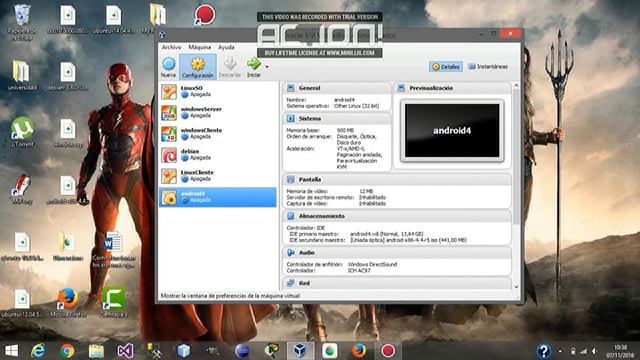Image resolution: width=640 pixels, height=360 pixels.
Task: Start the VM with Iniciar arrow
Action: [x=253, y=67]
